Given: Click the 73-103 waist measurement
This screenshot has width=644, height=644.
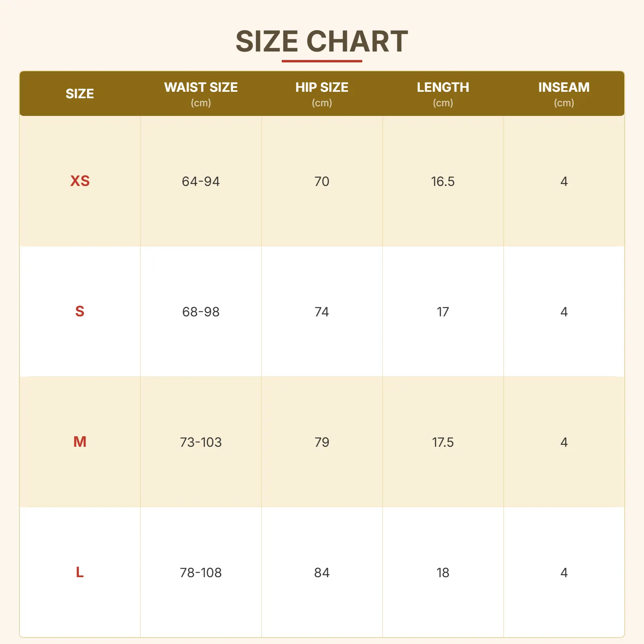Looking at the screenshot, I should (201, 442).
